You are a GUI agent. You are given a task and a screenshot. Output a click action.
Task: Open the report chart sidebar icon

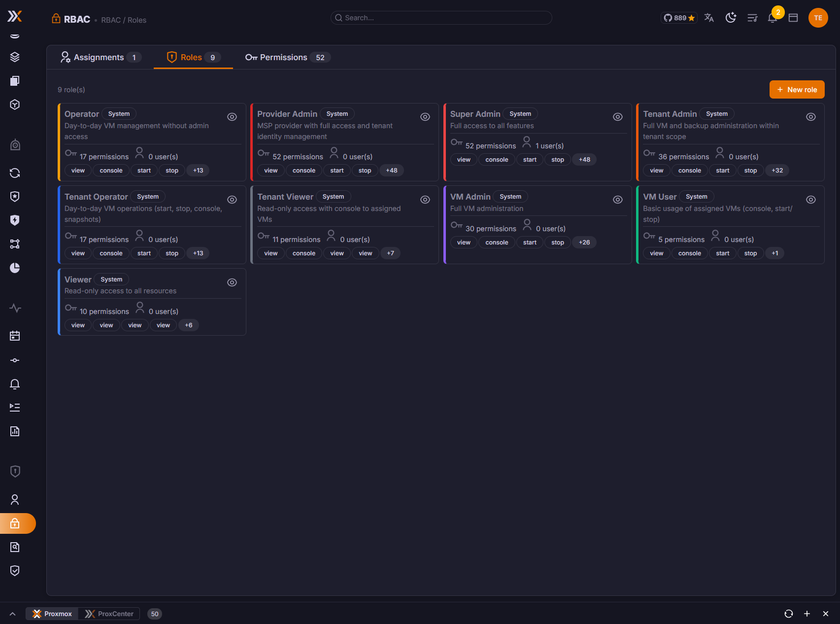[15, 431]
